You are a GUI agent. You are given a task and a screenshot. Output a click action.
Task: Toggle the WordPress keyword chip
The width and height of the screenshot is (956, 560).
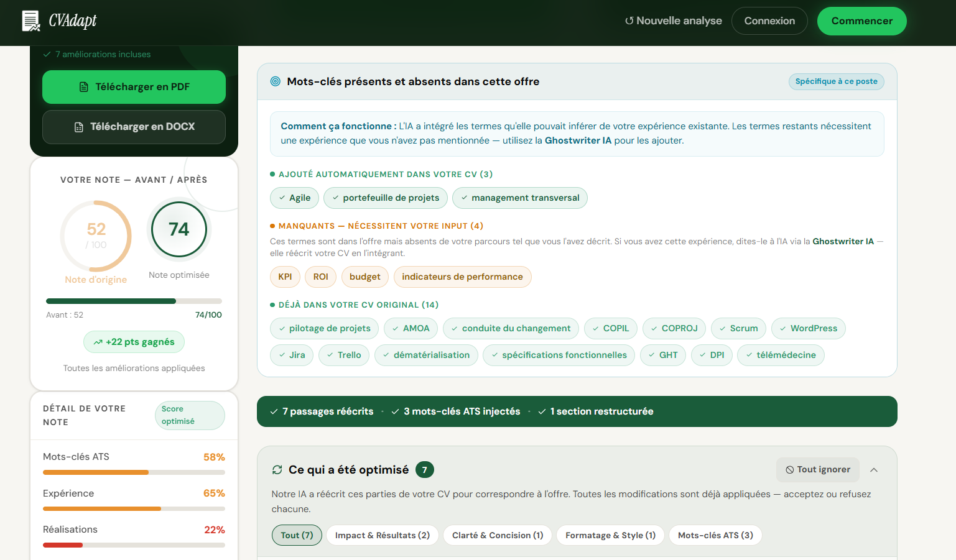(808, 328)
